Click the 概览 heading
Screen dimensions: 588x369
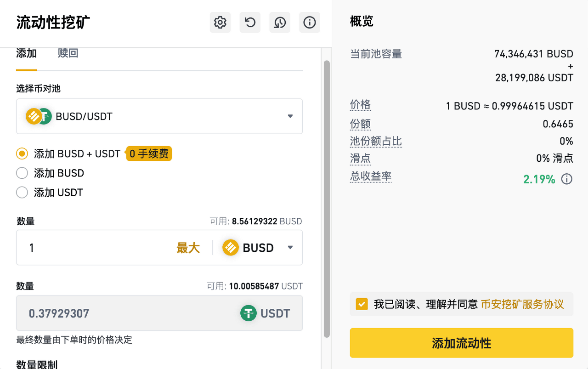(x=362, y=21)
